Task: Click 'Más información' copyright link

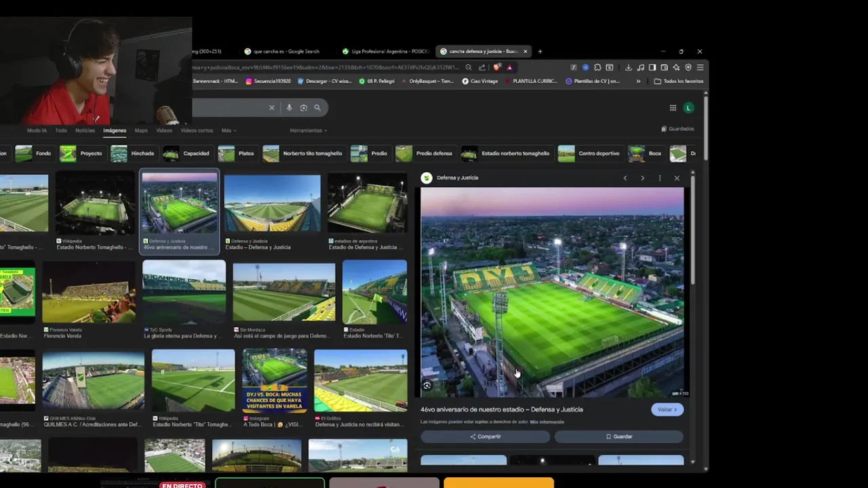Action: [547, 422]
